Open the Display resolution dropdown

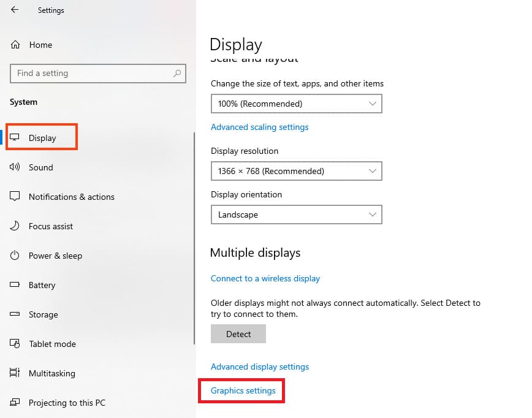click(x=296, y=171)
